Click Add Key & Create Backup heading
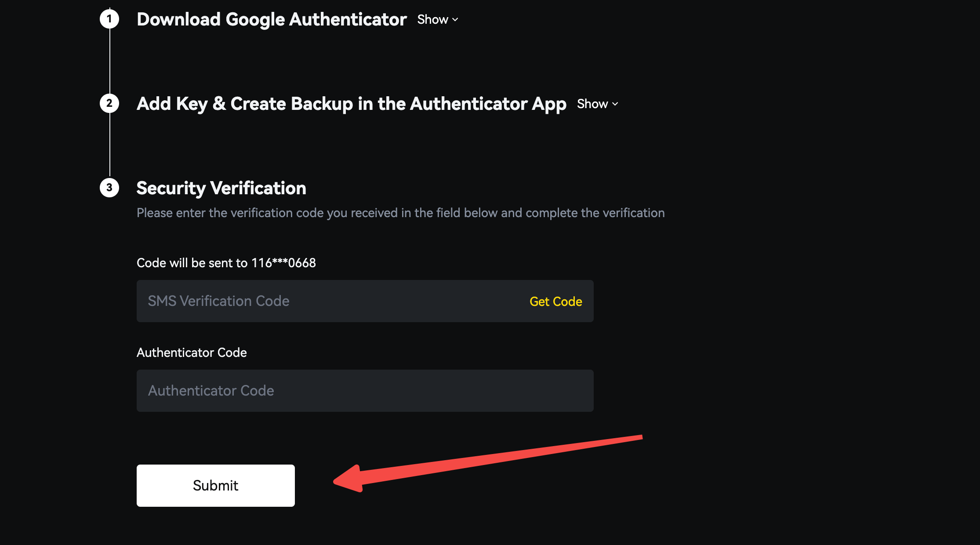 click(x=351, y=104)
